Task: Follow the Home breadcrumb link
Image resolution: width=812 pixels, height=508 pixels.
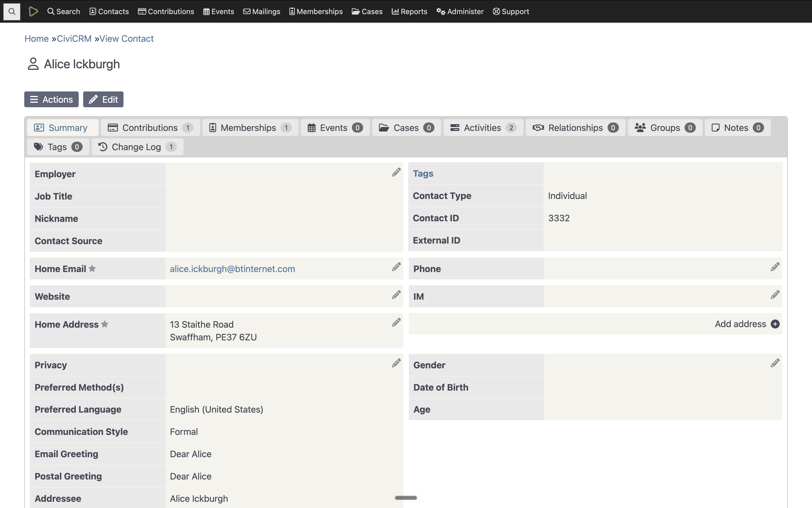Action: click(37, 39)
